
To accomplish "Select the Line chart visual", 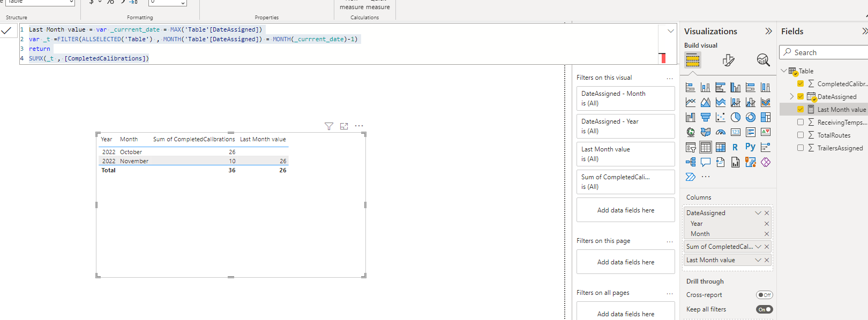I will click(x=690, y=102).
